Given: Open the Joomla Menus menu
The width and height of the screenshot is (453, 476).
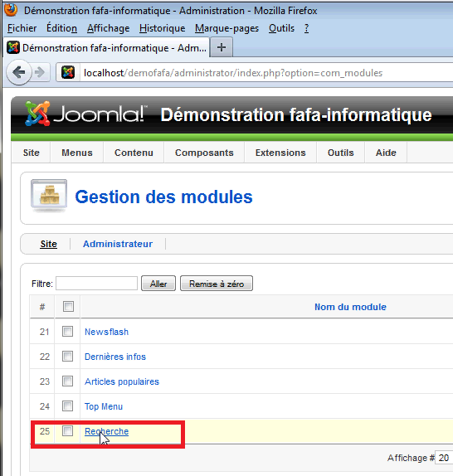Looking at the screenshot, I should (x=77, y=153).
